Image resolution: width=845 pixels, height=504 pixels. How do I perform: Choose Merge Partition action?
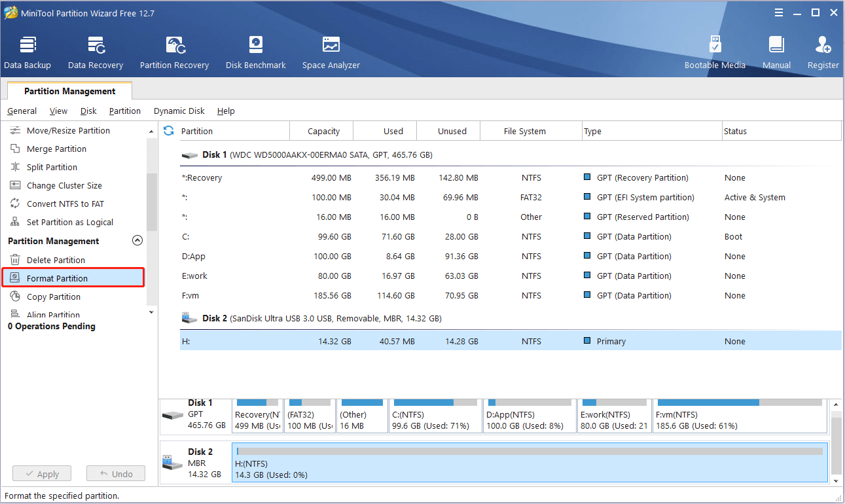click(x=56, y=149)
